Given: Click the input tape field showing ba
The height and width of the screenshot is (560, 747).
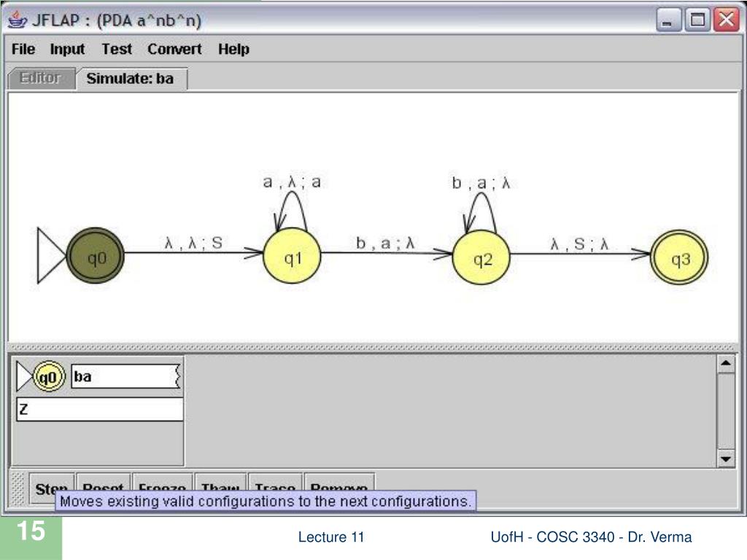Looking at the screenshot, I should click(125, 377).
